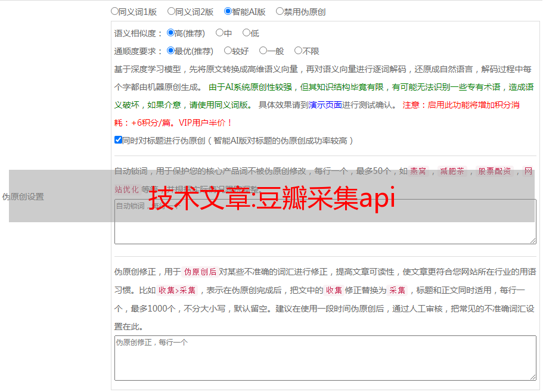
Task: Set 通顺度要求 to 最优(推荐)
Action: (x=170, y=51)
